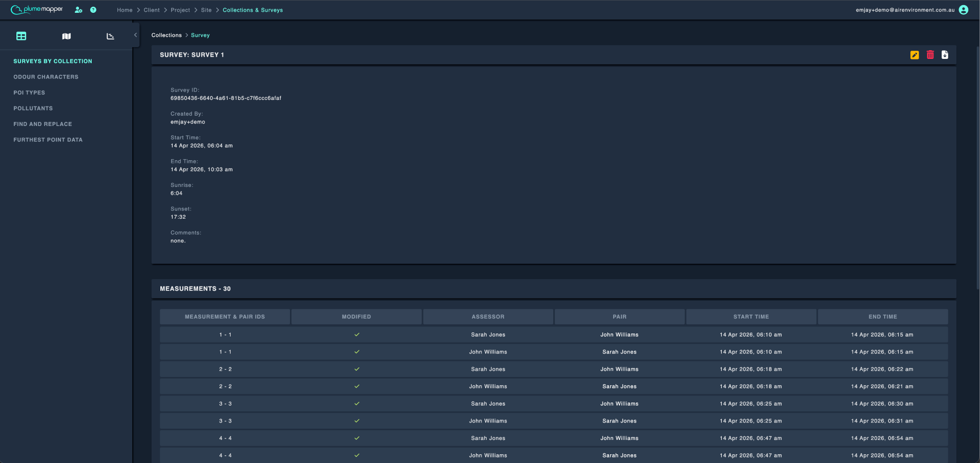The width and height of the screenshot is (980, 463).
Task: Sort by Assessor column header
Action: [488, 317]
